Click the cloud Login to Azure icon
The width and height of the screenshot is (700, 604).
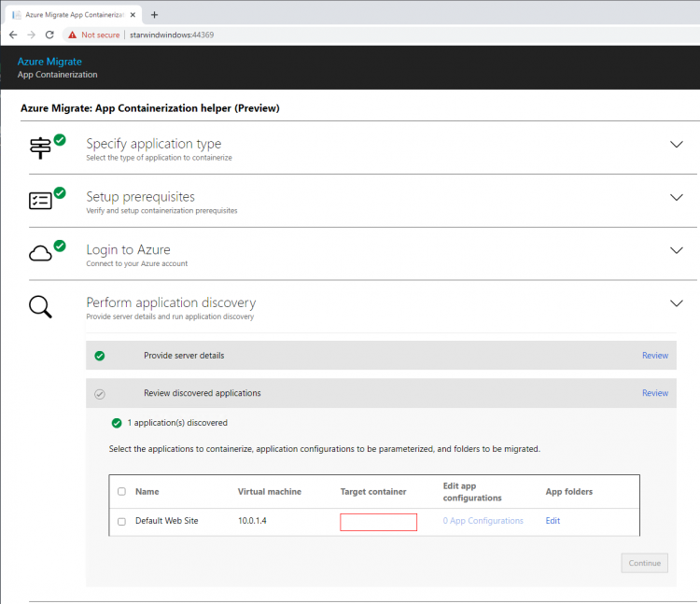tap(40, 254)
